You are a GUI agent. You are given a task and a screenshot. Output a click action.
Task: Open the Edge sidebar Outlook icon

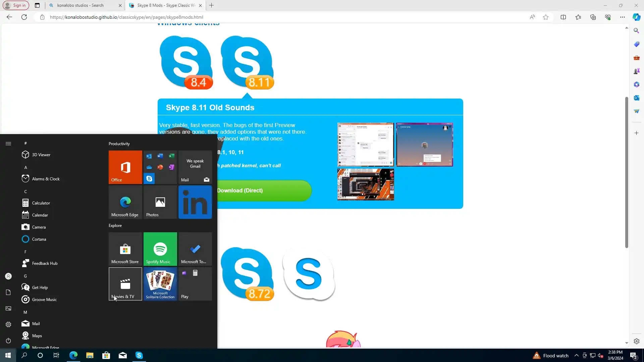(636, 98)
